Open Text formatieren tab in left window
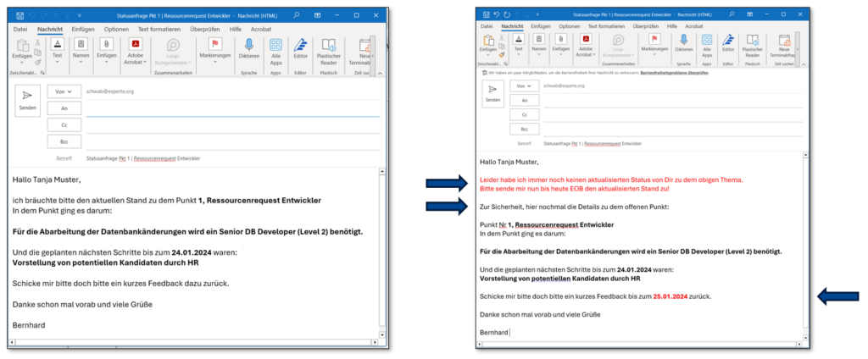This screenshot has height=359, width=868. (160, 30)
